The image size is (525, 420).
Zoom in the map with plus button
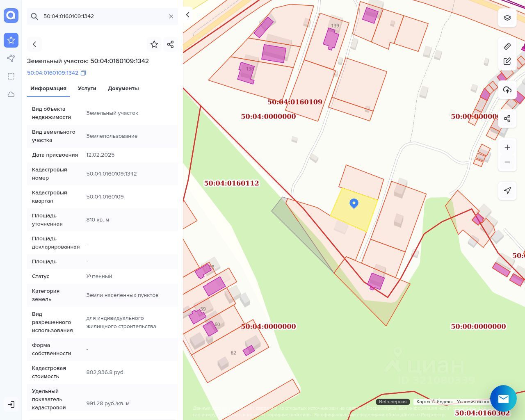(507, 147)
